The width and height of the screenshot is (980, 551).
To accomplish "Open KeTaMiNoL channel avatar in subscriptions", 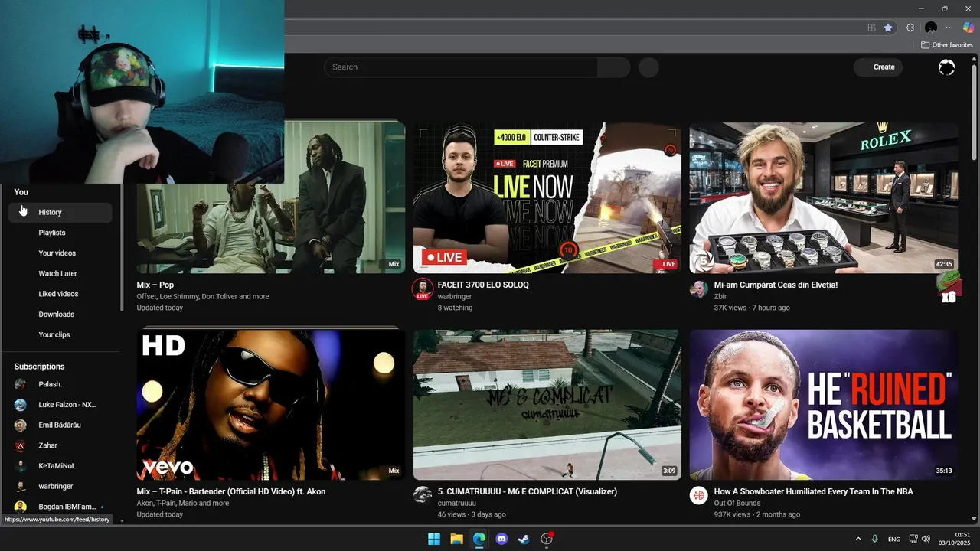I will pyautogui.click(x=21, y=466).
